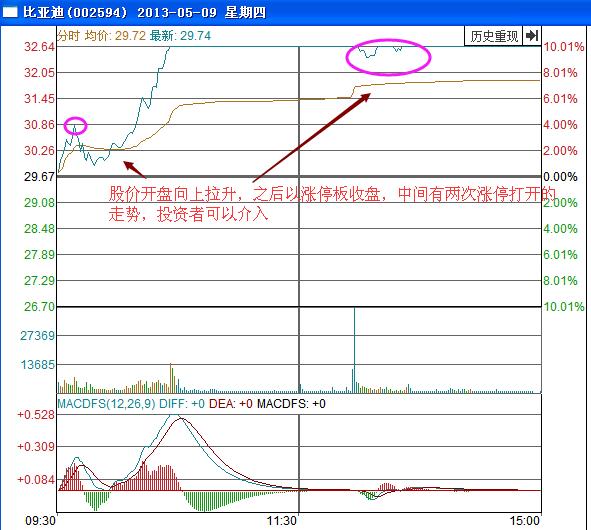Click the 10.01% label at the top right

563,47
